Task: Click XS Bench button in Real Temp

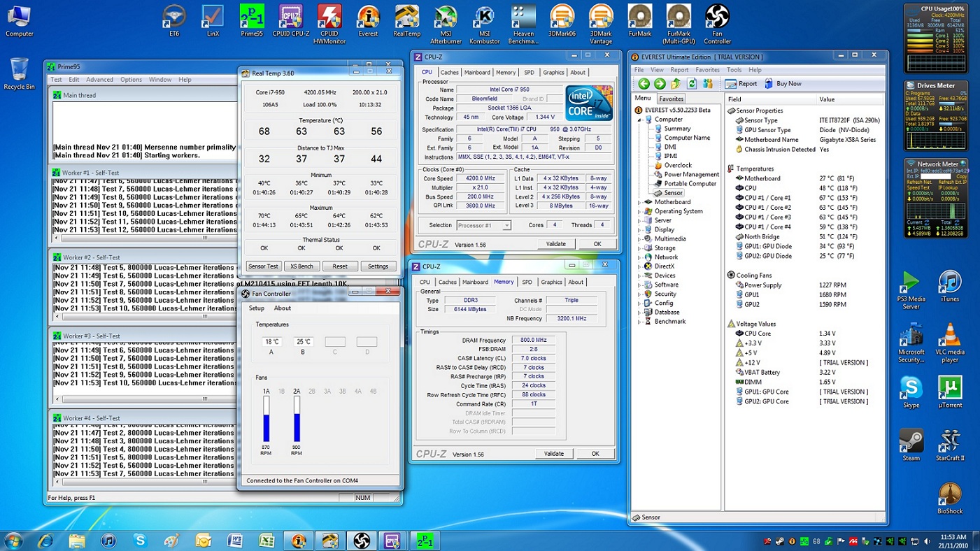Action: [x=301, y=266]
